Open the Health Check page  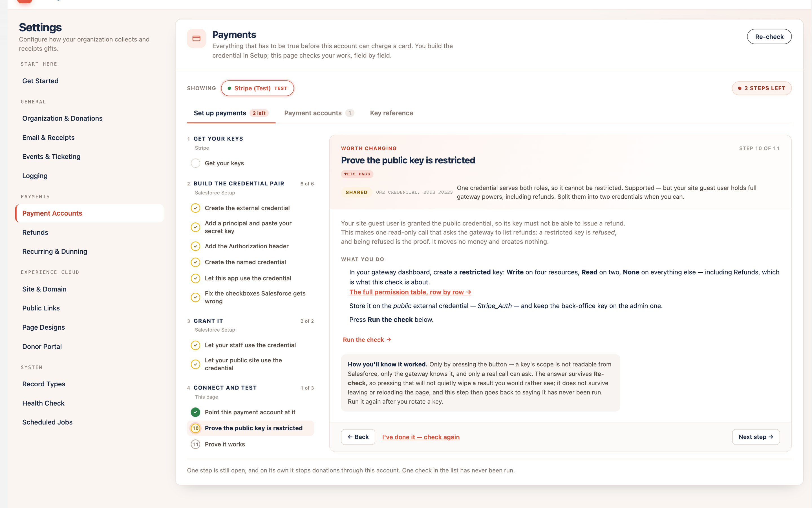(89, 403)
